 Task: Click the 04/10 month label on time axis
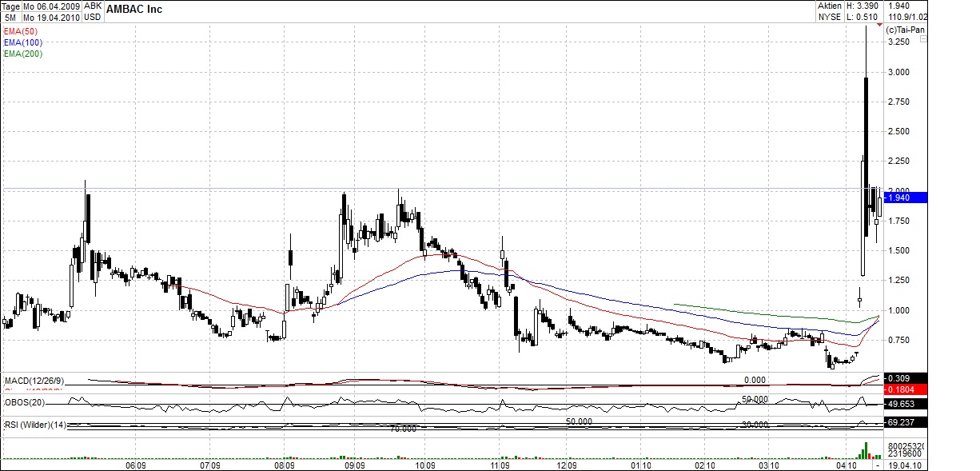tap(846, 465)
